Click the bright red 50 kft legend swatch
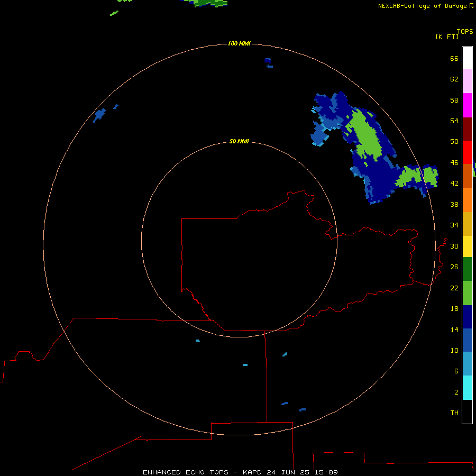The image size is (476, 476). coord(467,152)
